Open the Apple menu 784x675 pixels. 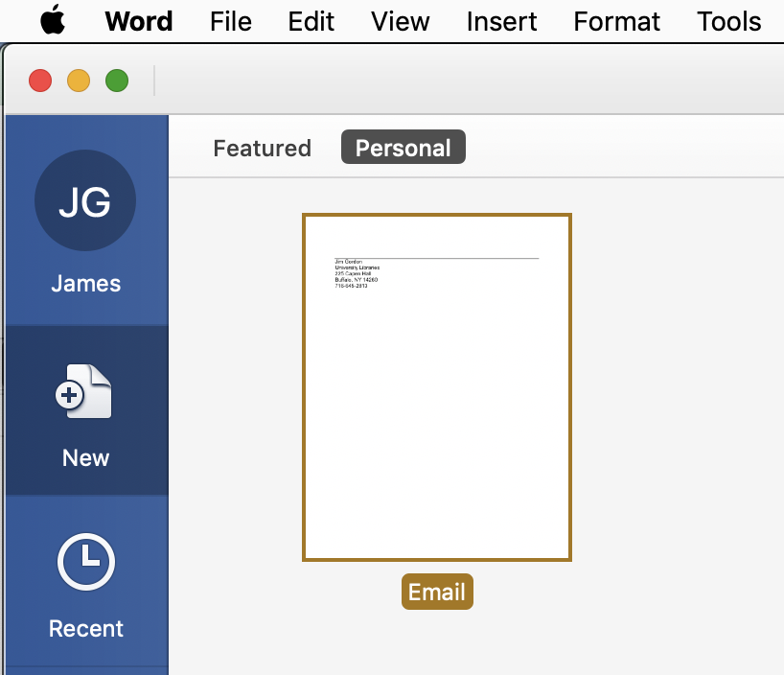click(x=53, y=20)
